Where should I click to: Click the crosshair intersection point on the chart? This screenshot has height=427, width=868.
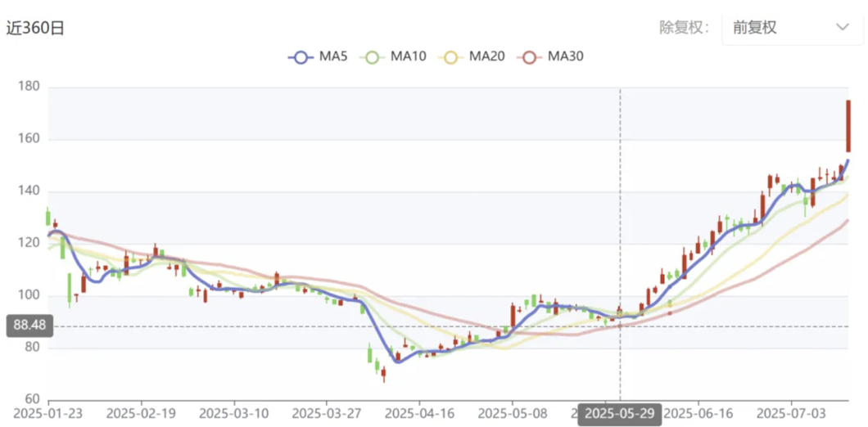(x=620, y=326)
